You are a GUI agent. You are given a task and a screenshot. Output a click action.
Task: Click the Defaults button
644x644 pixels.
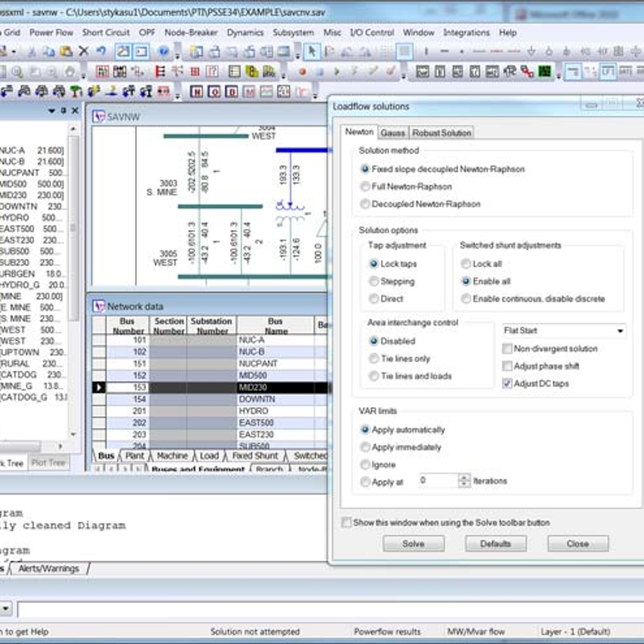pyautogui.click(x=495, y=544)
